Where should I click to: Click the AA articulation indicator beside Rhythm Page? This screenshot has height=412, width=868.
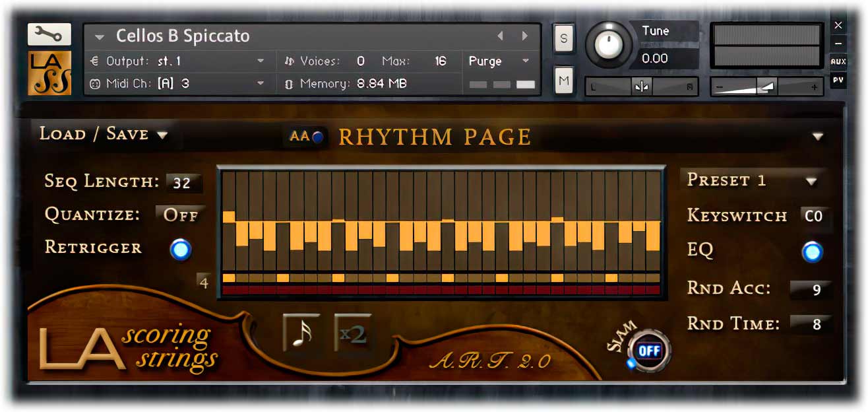tap(305, 137)
